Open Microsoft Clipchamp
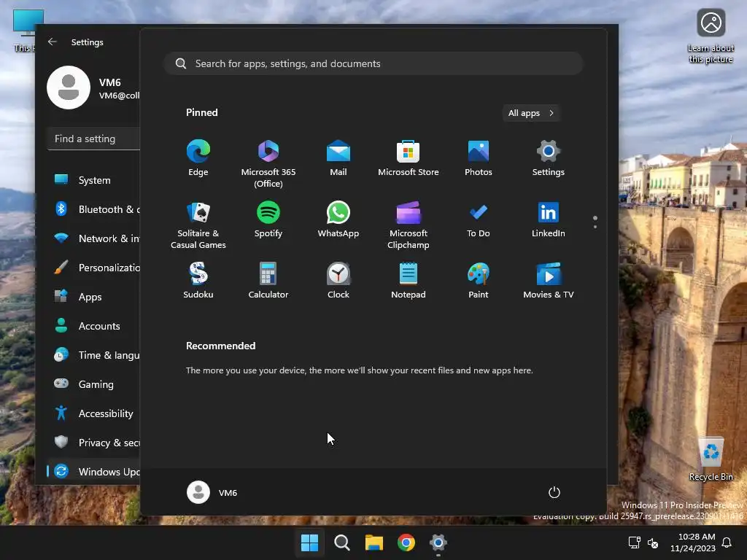The height and width of the screenshot is (560, 747). pos(409,225)
